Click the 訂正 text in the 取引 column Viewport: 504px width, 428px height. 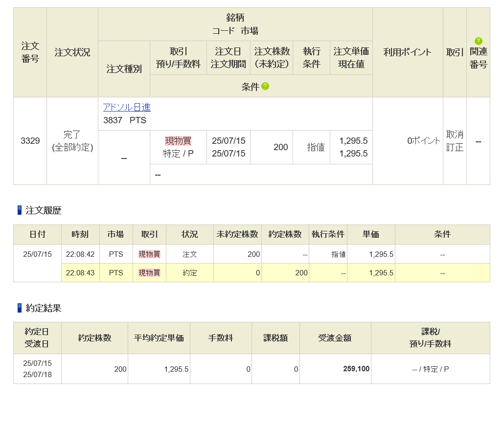point(455,148)
